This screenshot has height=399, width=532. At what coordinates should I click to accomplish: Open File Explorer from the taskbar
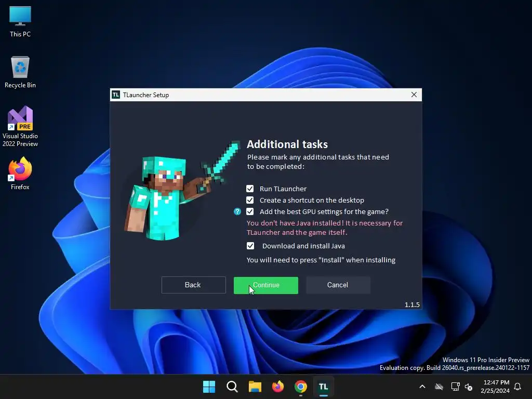click(255, 387)
